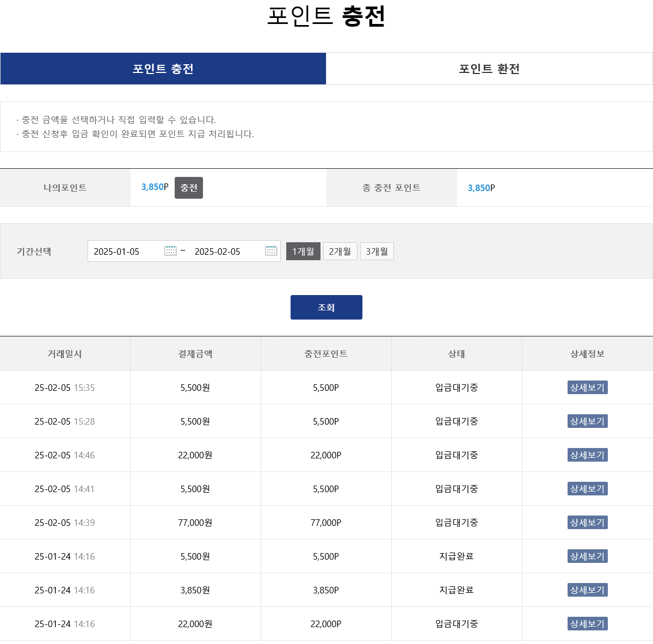This screenshot has width=653, height=644.
Task: Open 상세보기 for the 77,000원 charge
Action: (x=587, y=523)
